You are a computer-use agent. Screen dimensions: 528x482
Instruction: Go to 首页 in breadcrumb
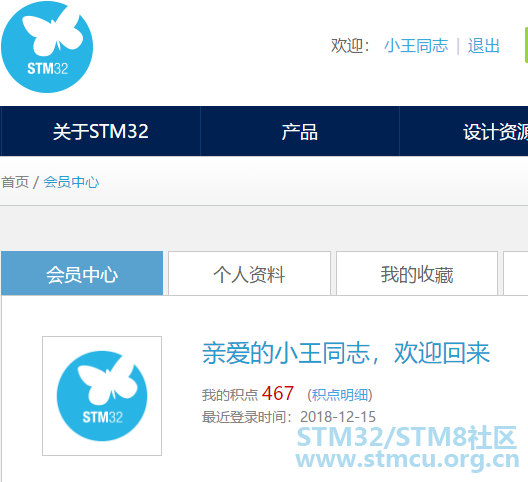[x=15, y=182]
